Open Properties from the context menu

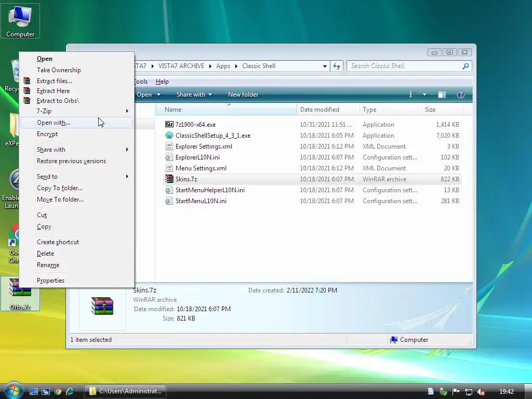[x=76, y=281]
